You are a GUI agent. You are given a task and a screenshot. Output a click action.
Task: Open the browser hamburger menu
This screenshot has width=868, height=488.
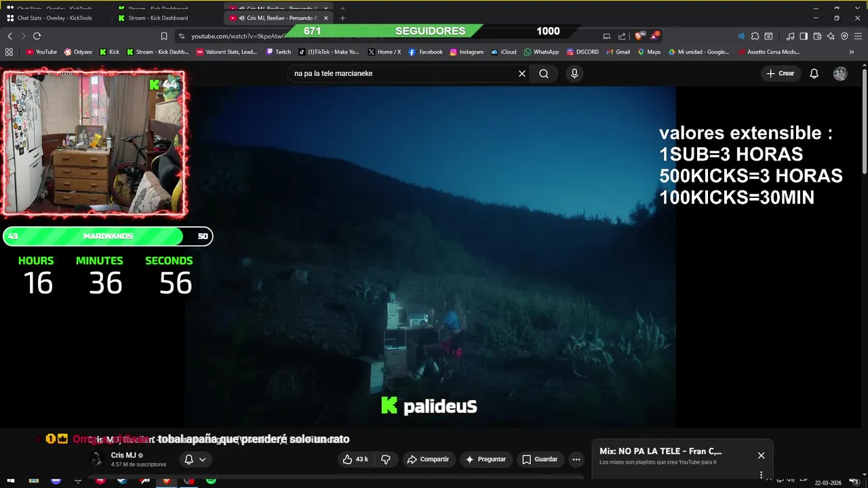pos(859,36)
